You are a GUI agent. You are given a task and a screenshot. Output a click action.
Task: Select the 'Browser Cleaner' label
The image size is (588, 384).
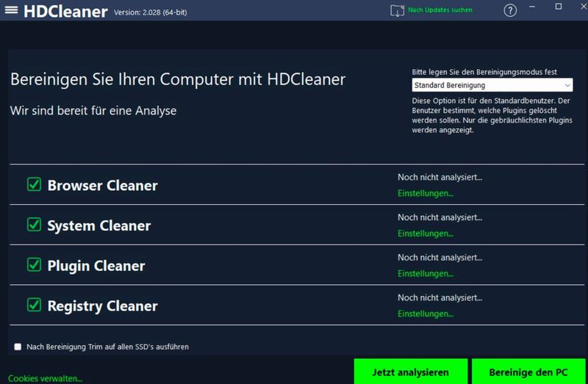click(x=102, y=186)
